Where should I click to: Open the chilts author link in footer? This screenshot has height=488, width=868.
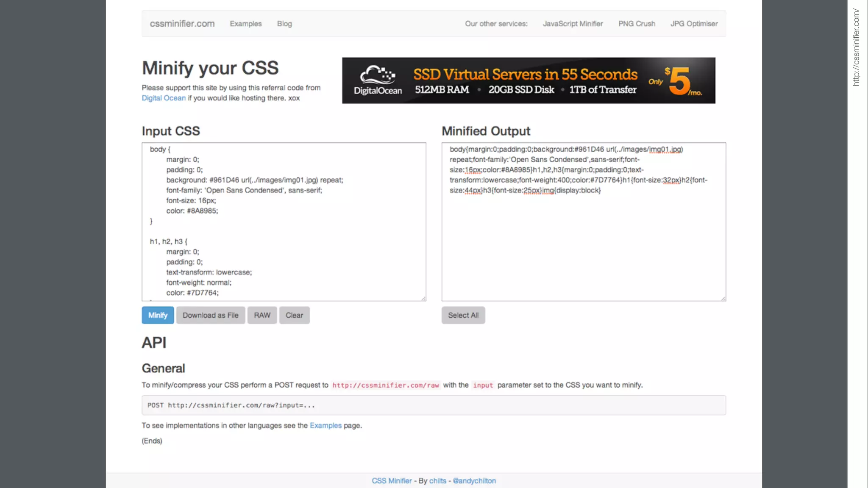pyautogui.click(x=437, y=481)
